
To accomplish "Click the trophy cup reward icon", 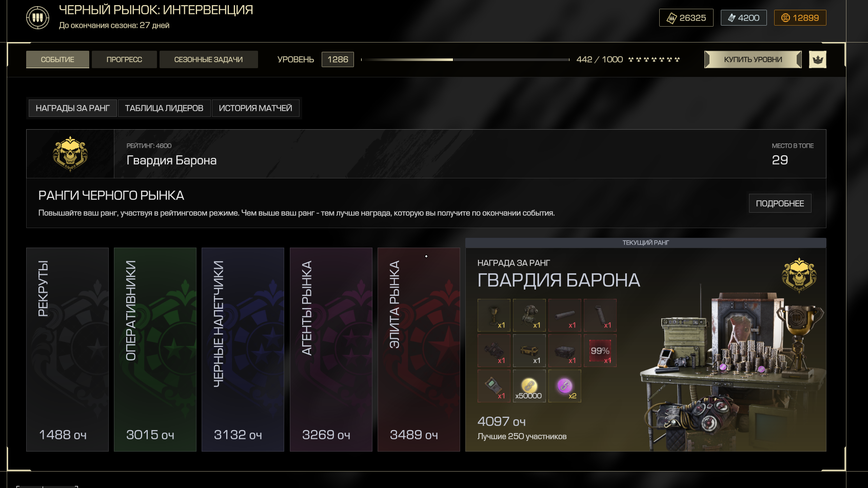I will (494, 315).
